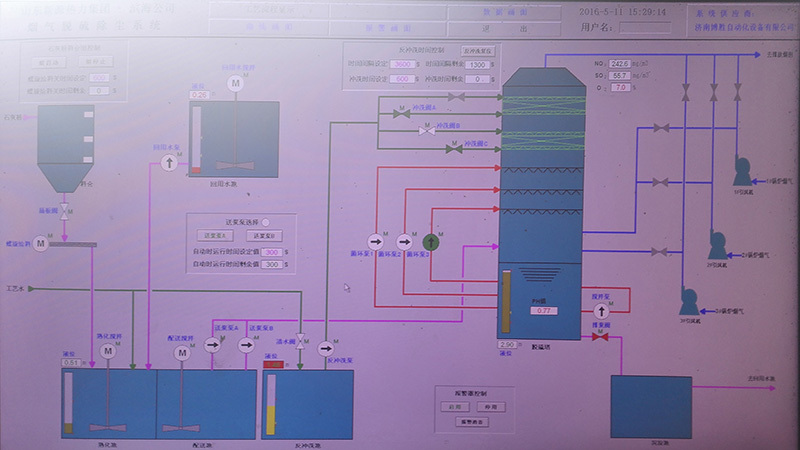
Task: Click the 熟化搅拌 agitator motor icon
Action: click(108, 352)
